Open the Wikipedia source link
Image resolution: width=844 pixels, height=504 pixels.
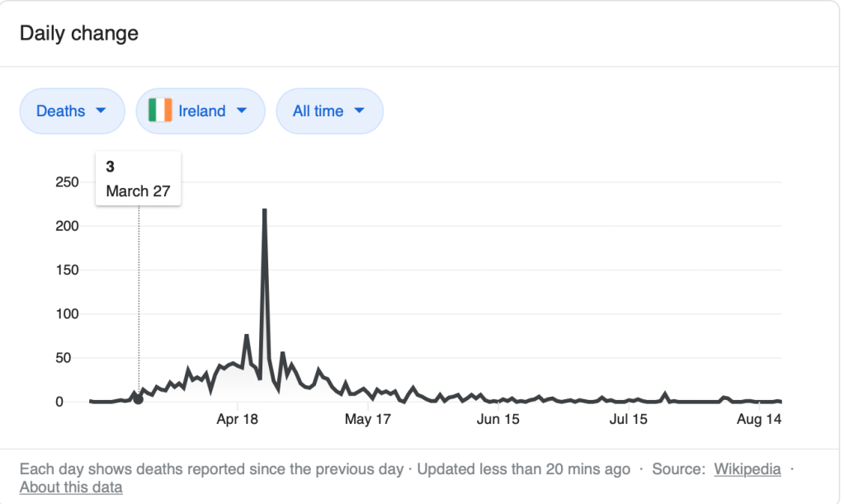click(747, 469)
